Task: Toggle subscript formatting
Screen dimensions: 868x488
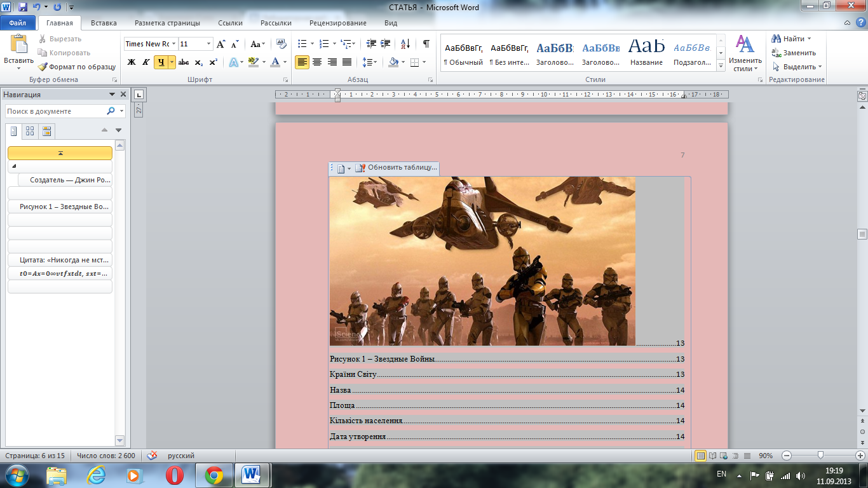Action: click(x=198, y=62)
